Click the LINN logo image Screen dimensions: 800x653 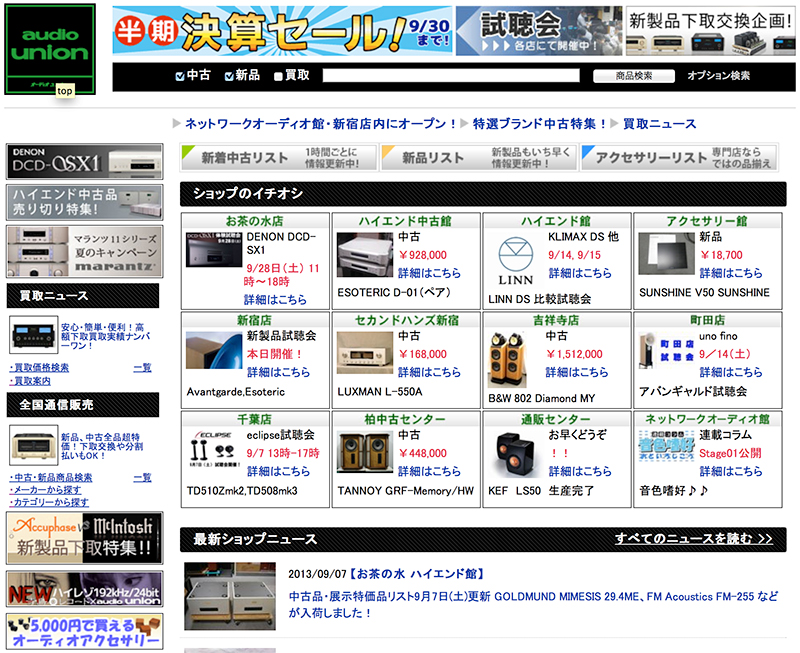coord(516,261)
